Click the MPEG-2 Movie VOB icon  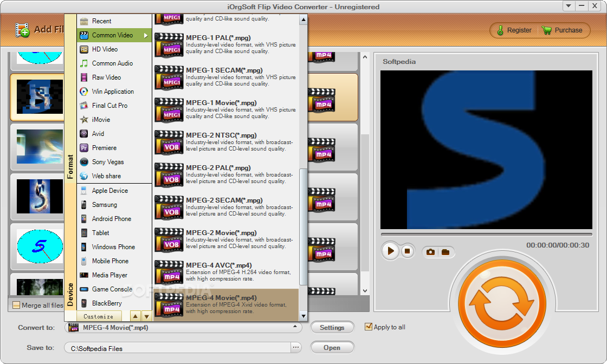169,240
